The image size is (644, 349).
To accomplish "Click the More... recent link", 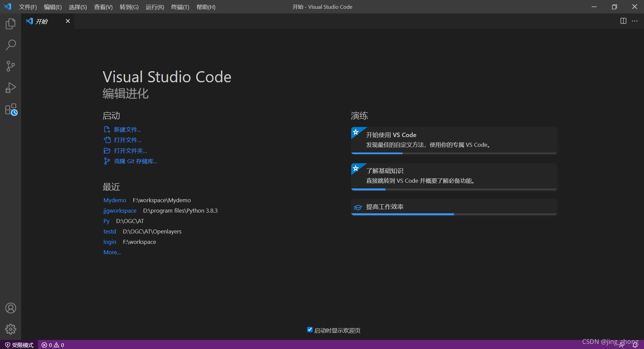I will coord(112,252).
